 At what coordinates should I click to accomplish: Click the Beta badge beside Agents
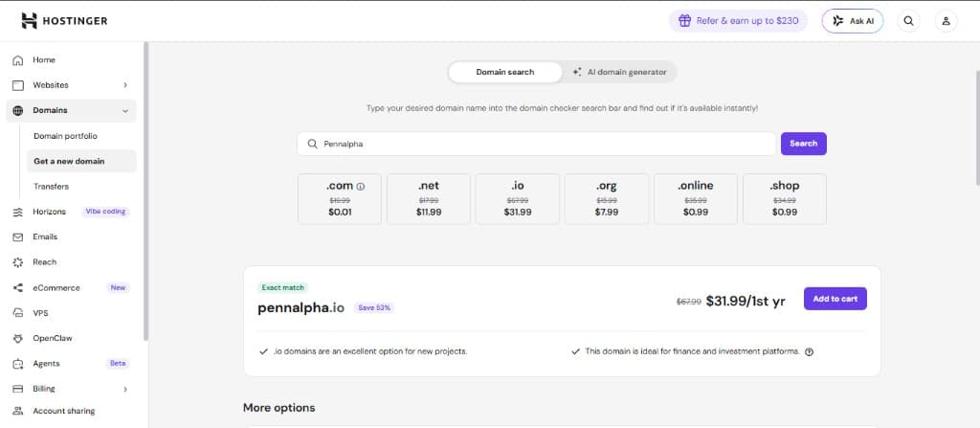pos(118,364)
